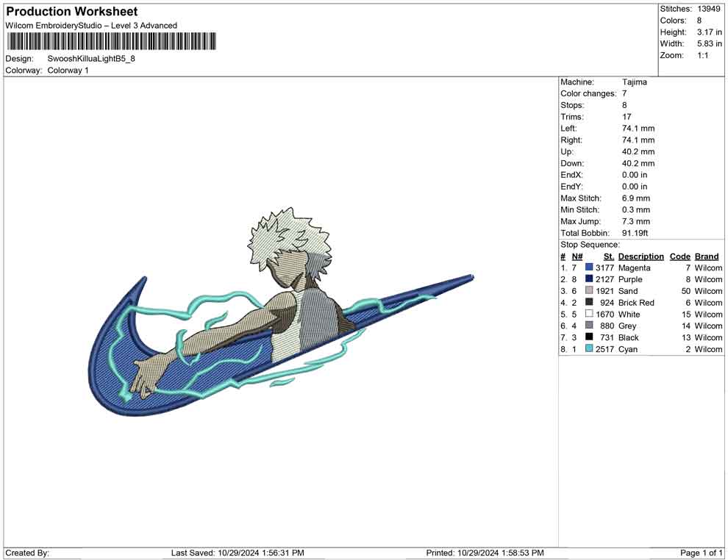728x560 pixels.
Task: Click stitch count '3177' in Magenta row
Action: 604,268
